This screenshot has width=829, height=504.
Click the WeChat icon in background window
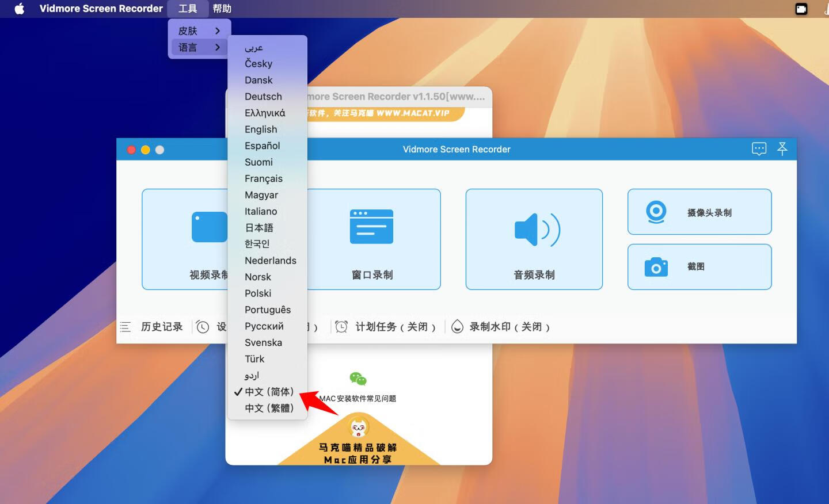(x=358, y=379)
